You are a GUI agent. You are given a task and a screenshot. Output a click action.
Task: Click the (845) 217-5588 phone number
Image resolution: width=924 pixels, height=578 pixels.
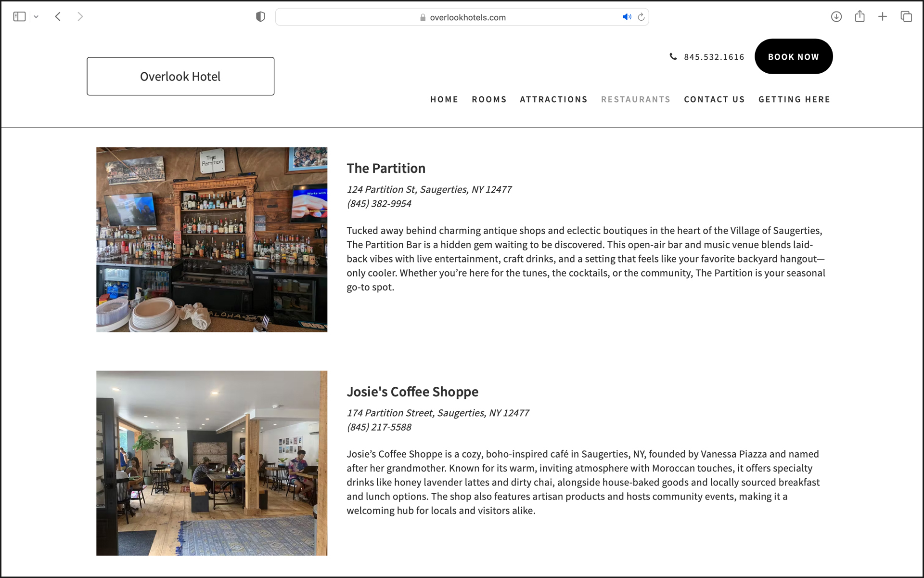tap(379, 427)
